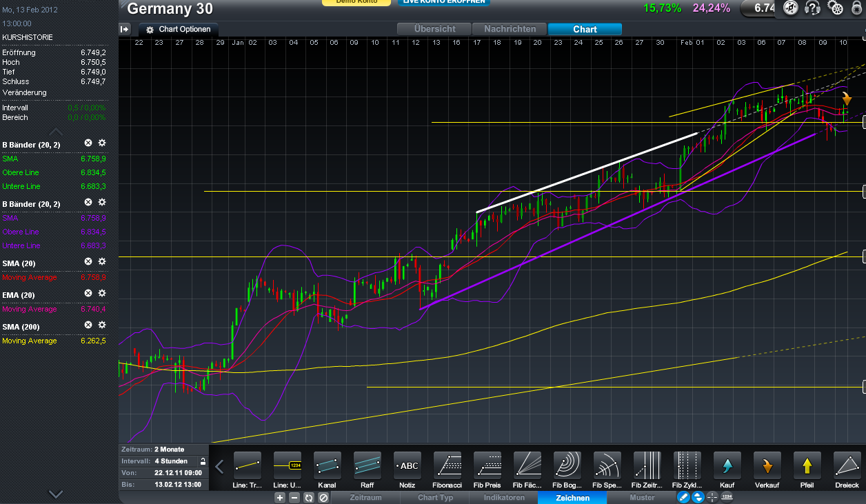Click the Live Konto eröffnen button

443,3
